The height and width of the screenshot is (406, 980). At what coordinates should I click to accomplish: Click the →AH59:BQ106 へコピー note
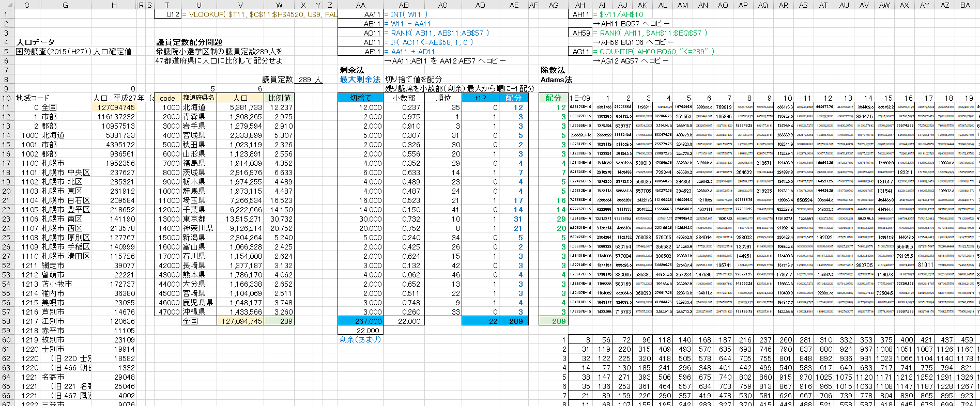(x=633, y=42)
